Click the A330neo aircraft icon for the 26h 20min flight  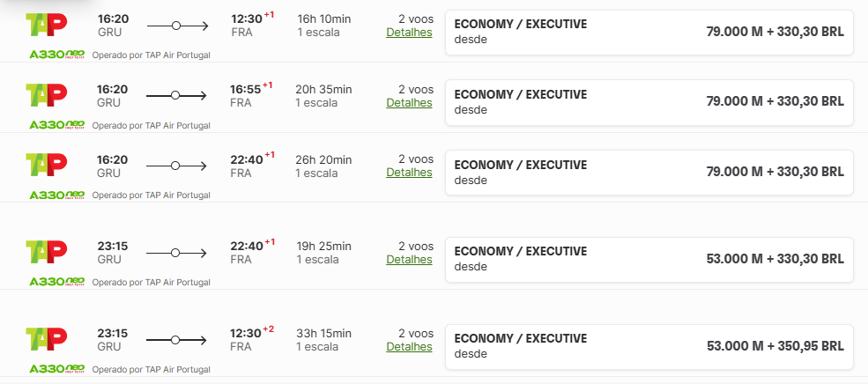56,195
